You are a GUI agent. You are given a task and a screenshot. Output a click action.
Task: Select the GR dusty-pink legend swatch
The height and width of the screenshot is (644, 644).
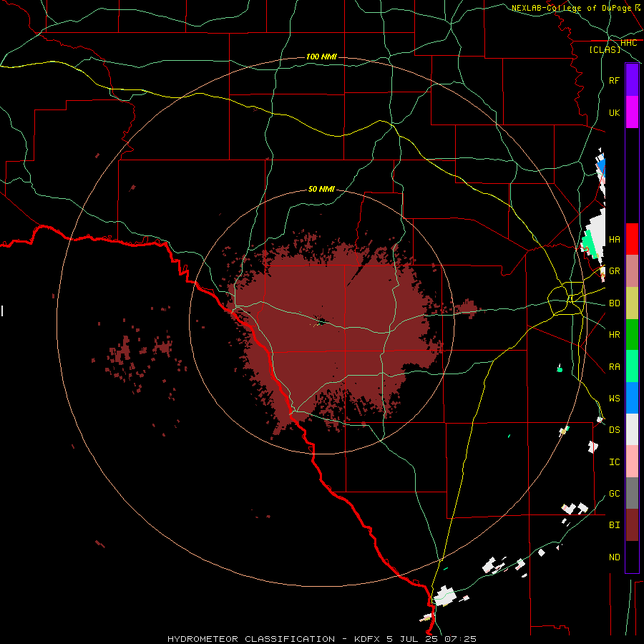[632, 271]
